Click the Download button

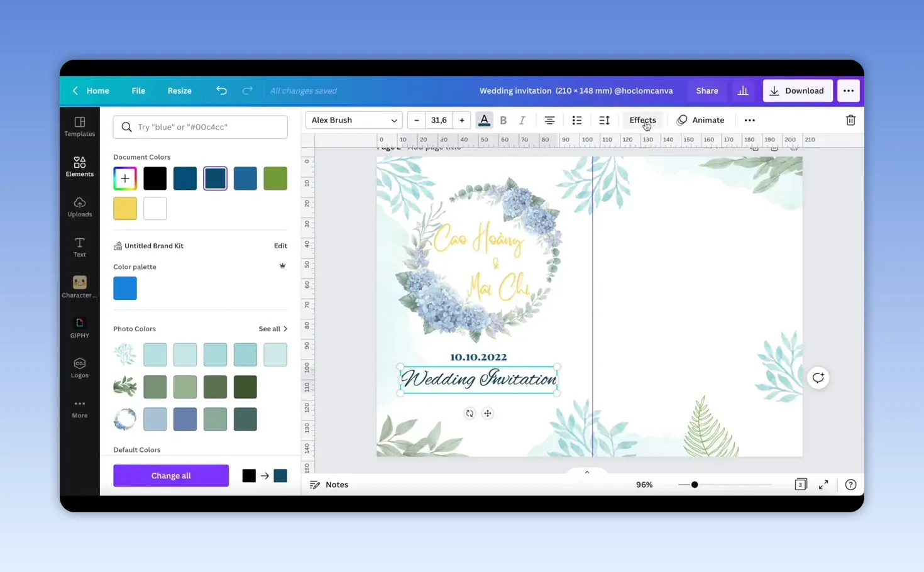click(x=798, y=91)
